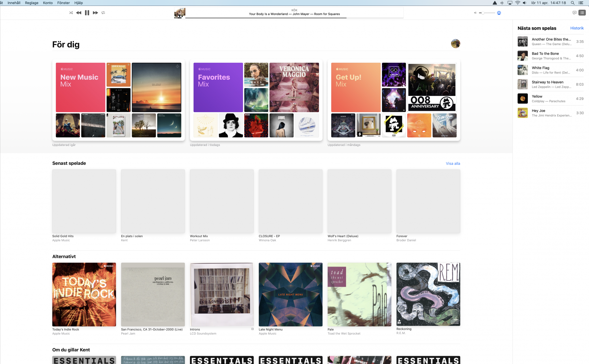Skip forward to next track

95,13
